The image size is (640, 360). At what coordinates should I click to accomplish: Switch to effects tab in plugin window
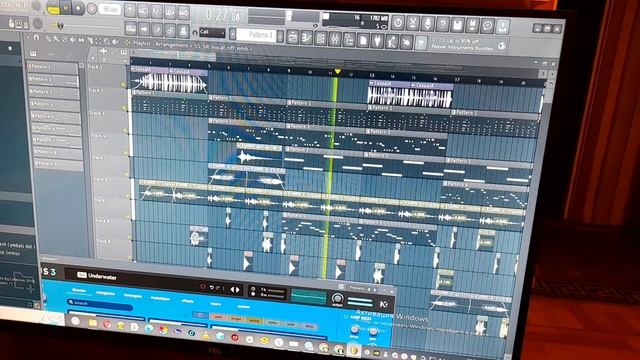tap(188, 301)
